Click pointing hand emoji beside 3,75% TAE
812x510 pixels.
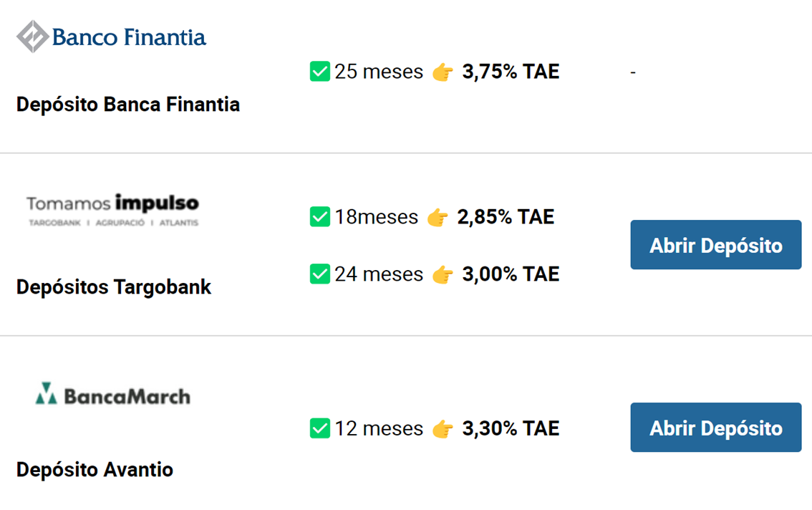click(443, 72)
